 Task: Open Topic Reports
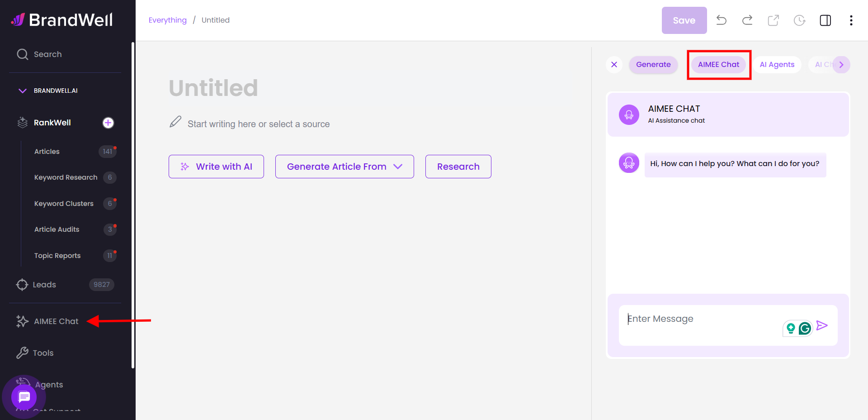pyautogui.click(x=57, y=256)
